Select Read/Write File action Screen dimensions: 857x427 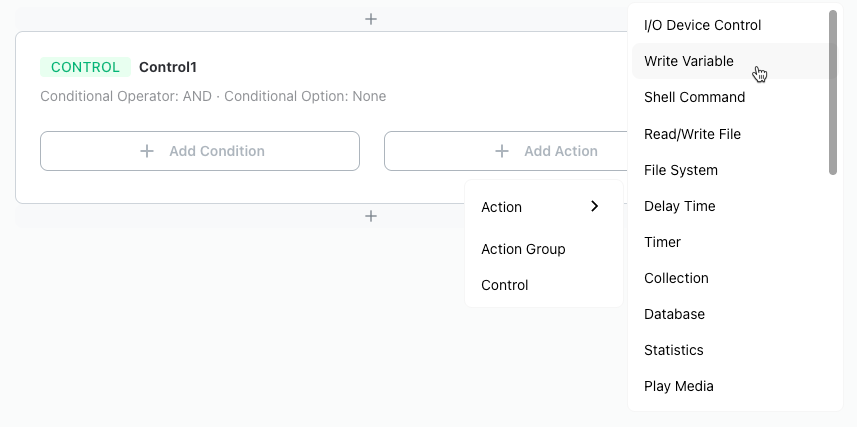(730, 134)
